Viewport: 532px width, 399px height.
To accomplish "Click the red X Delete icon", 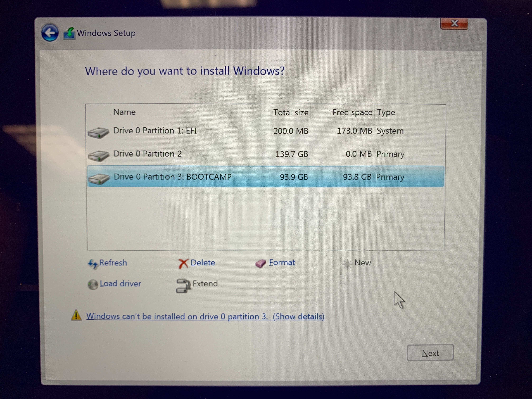I will 183,264.
